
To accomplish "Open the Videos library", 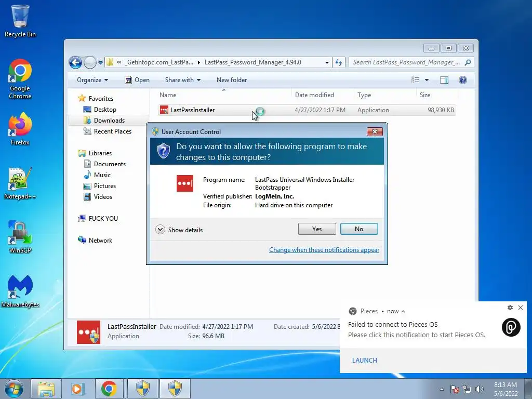I will (98, 197).
